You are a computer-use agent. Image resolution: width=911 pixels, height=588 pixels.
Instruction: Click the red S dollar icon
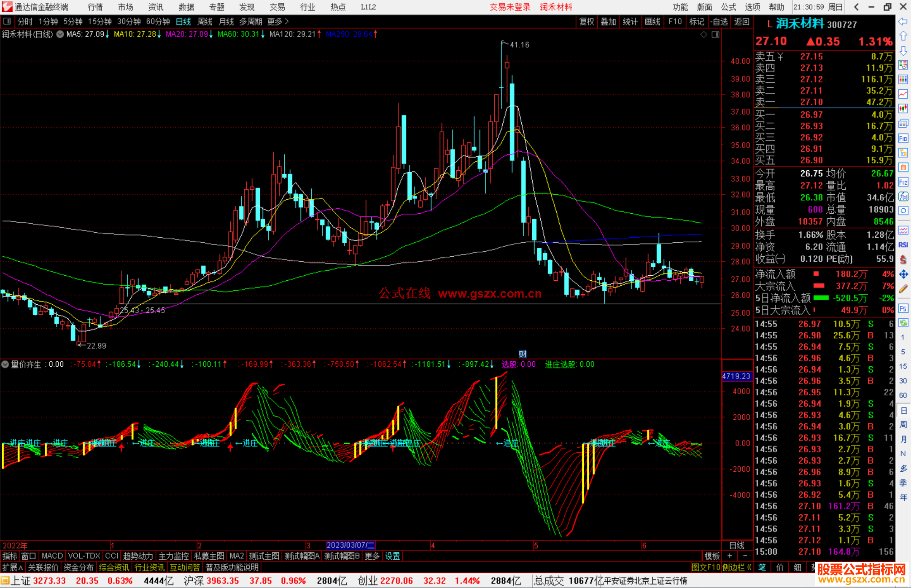coord(903,260)
